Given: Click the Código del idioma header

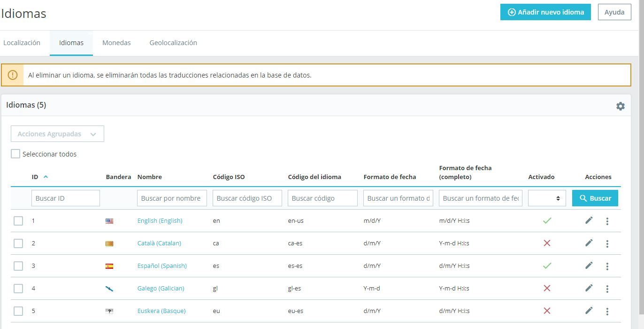Looking at the screenshot, I should point(314,177).
